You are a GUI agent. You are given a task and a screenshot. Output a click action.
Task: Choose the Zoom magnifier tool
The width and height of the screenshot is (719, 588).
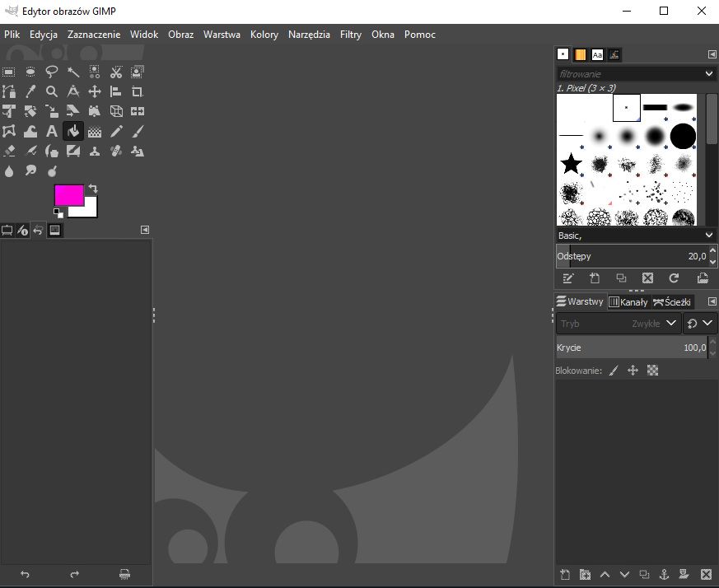coord(52,91)
